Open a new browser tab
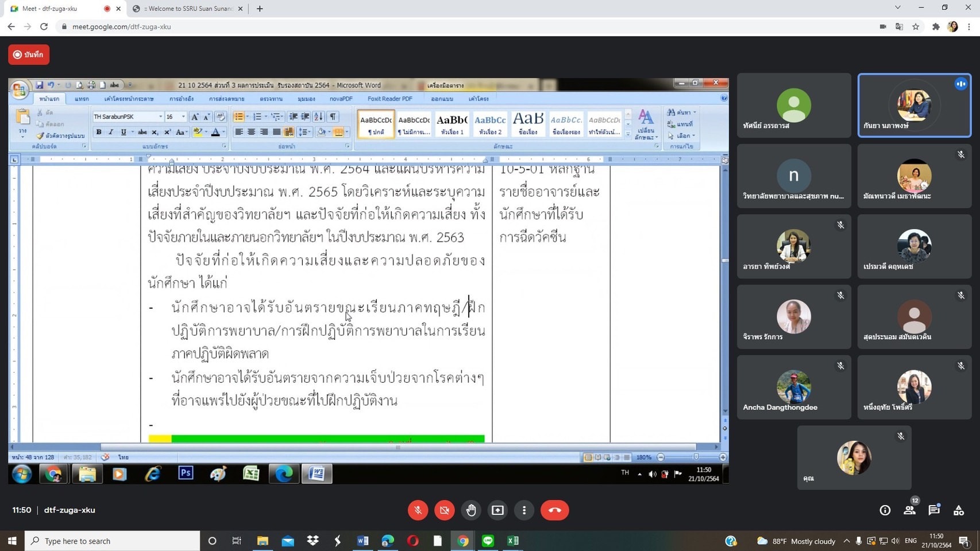The height and width of the screenshot is (551, 980). tap(260, 9)
